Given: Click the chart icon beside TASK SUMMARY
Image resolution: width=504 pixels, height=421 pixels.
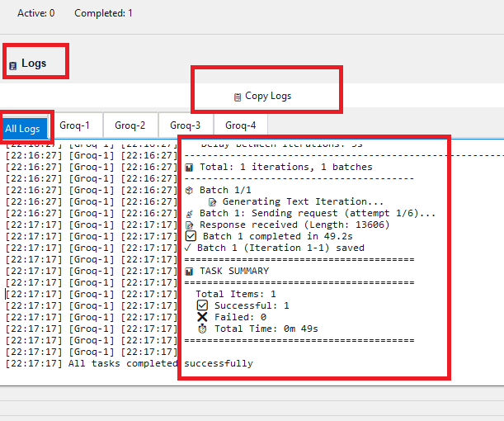Looking at the screenshot, I should click(189, 271).
